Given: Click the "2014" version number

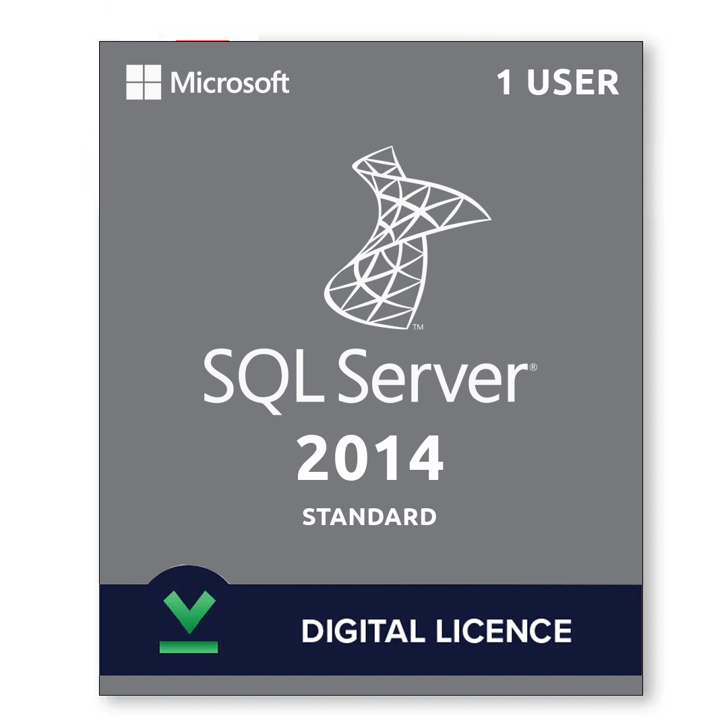Looking at the screenshot, I should [x=370, y=458].
